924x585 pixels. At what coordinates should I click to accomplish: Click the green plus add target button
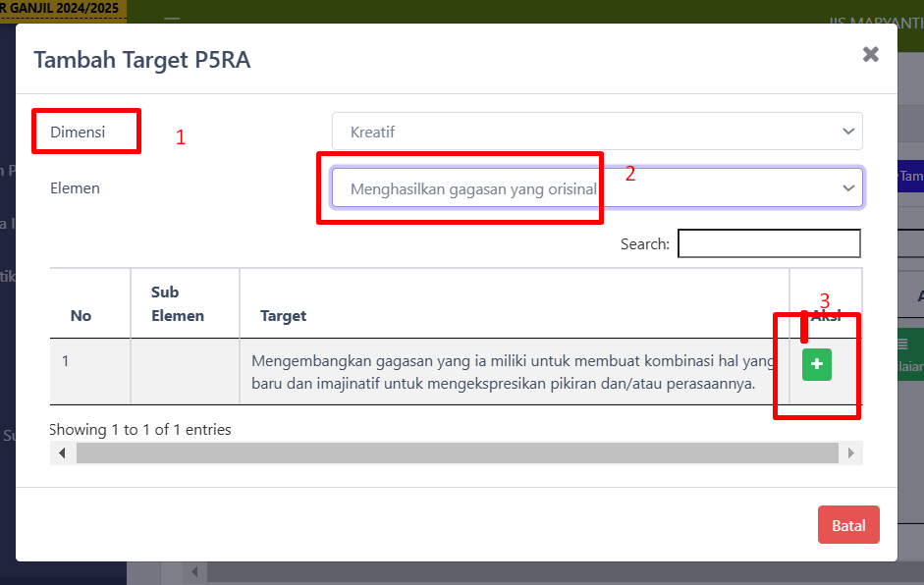[x=817, y=366]
